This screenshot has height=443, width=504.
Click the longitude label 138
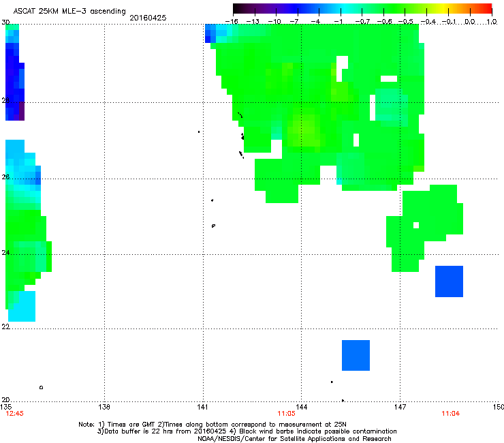coord(104,407)
